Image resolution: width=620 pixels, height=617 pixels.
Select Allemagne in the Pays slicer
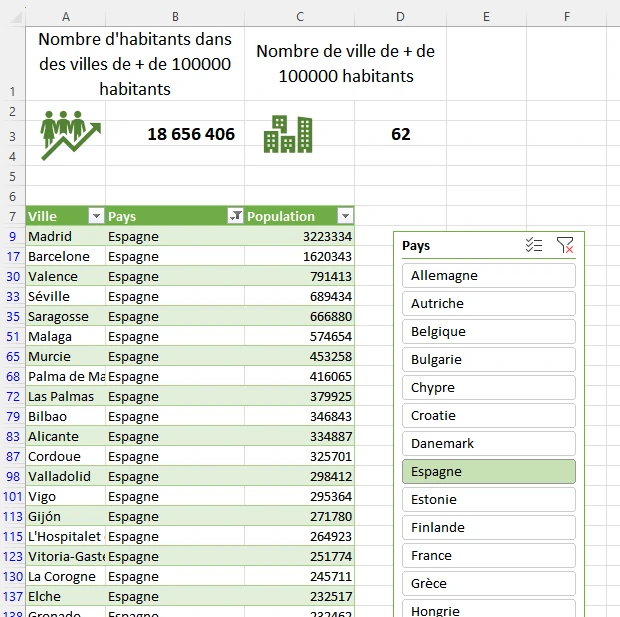(488, 275)
